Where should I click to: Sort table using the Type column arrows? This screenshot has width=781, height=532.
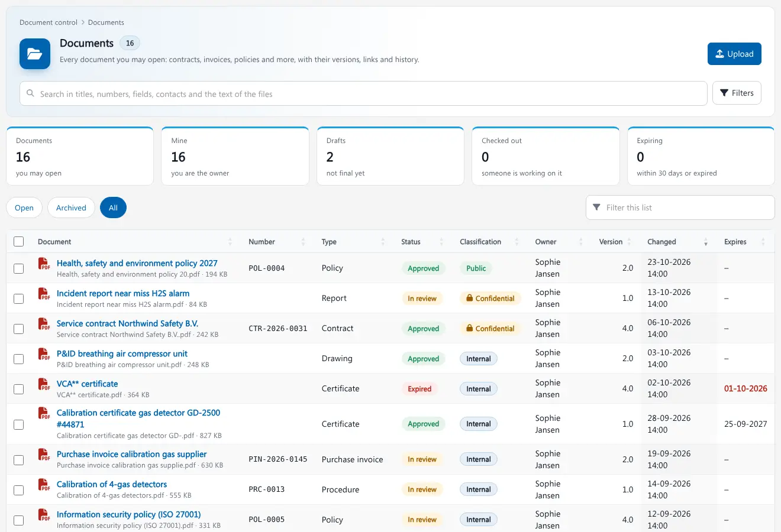pos(383,242)
